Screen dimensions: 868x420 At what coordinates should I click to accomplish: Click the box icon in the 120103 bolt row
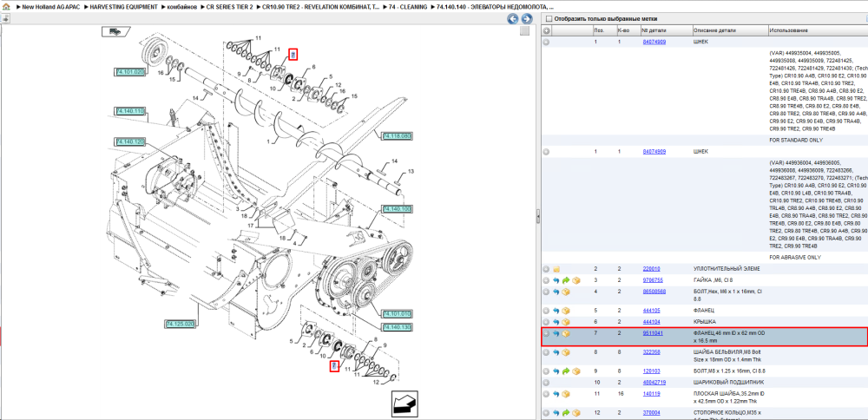pos(575,371)
